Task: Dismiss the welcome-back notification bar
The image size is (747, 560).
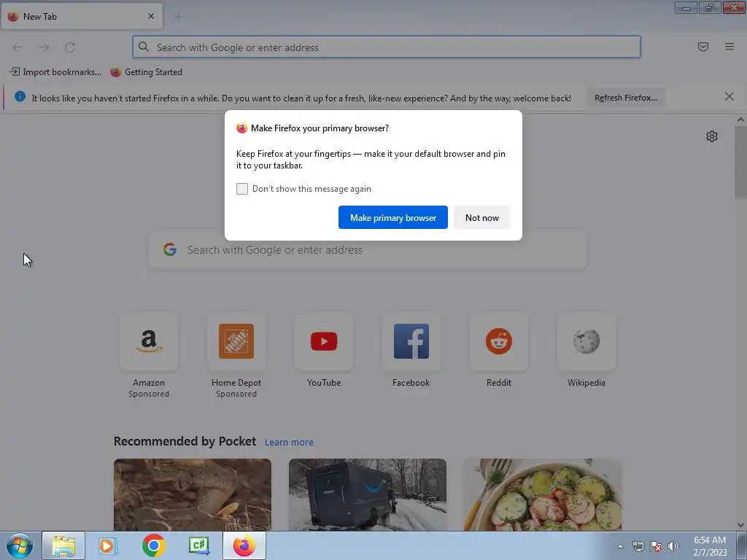Action: pyautogui.click(x=729, y=97)
